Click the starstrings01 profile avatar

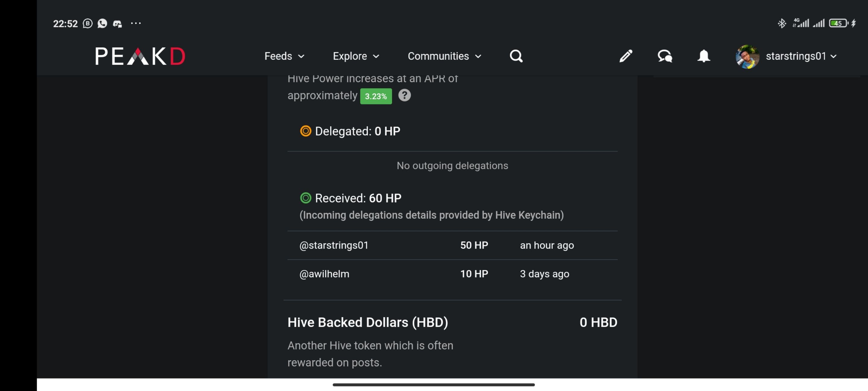tap(747, 57)
